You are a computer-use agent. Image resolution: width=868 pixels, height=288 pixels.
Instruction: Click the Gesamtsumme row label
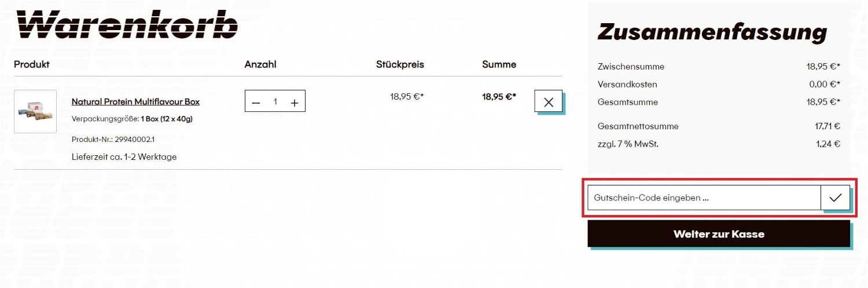pos(628,102)
